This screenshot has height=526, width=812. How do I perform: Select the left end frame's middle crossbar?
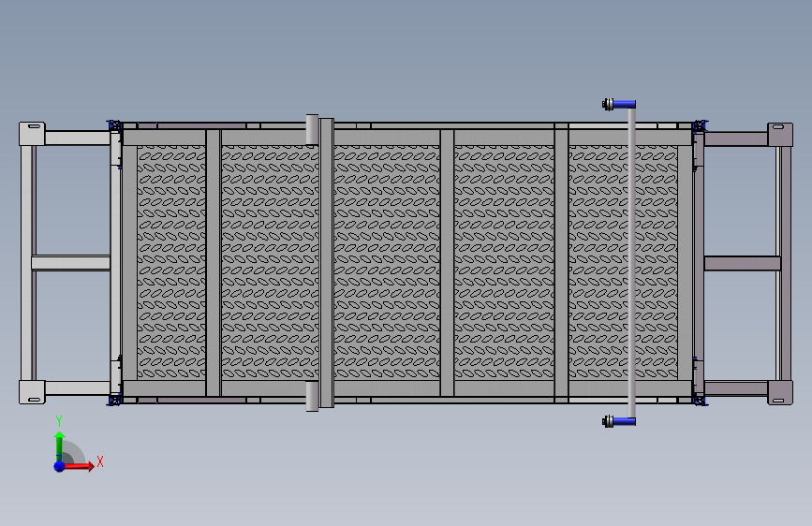(x=71, y=262)
